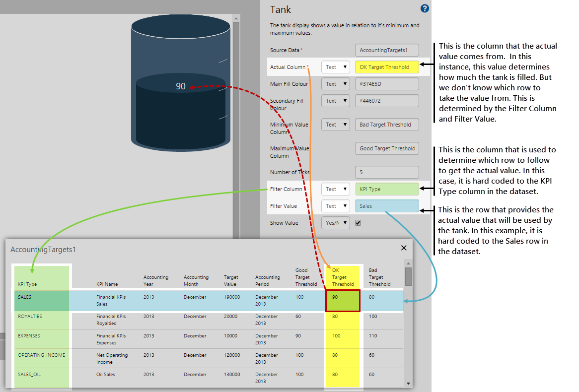Click the KPI Type column header
The width and height of the screenshot is (579, 392).
27,284
